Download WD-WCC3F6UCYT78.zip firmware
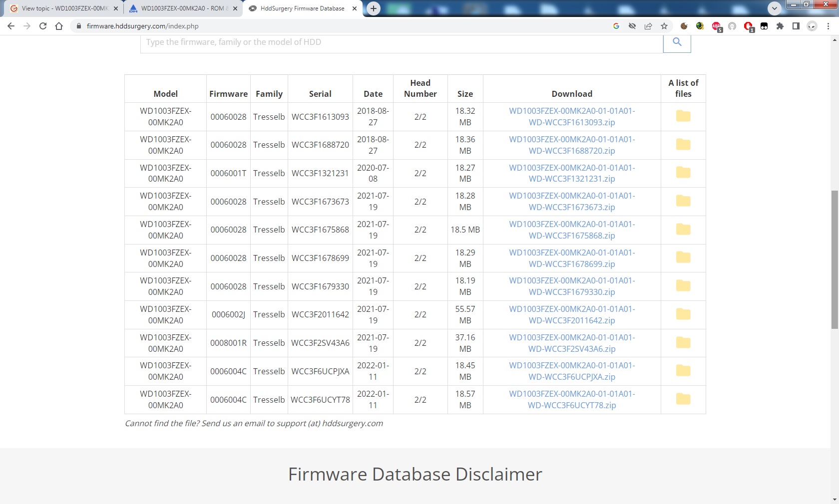The image size is (839, 504). point(572,399)
